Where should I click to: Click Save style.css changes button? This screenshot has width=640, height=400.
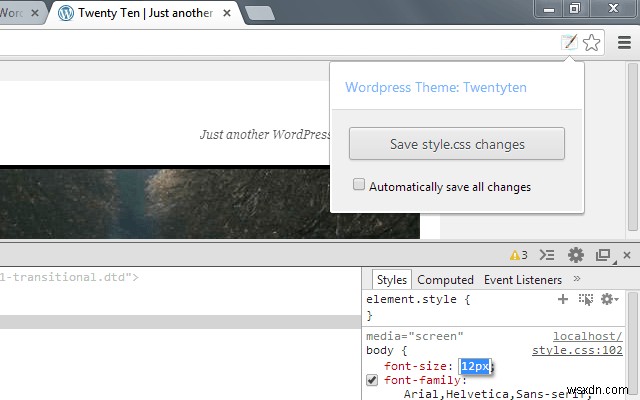(457, 144)
